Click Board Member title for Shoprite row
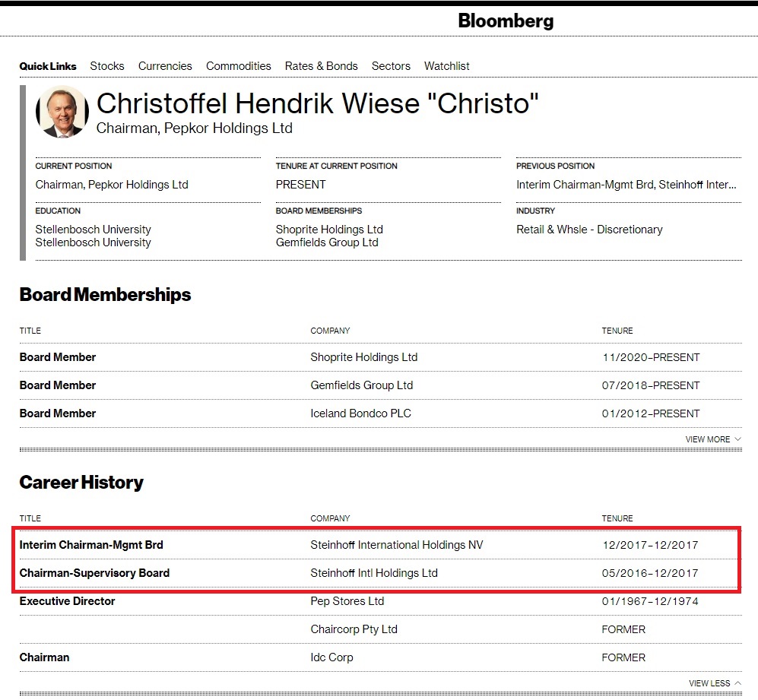The height and width of the screenshot is (700, 758). click(58, 357)
